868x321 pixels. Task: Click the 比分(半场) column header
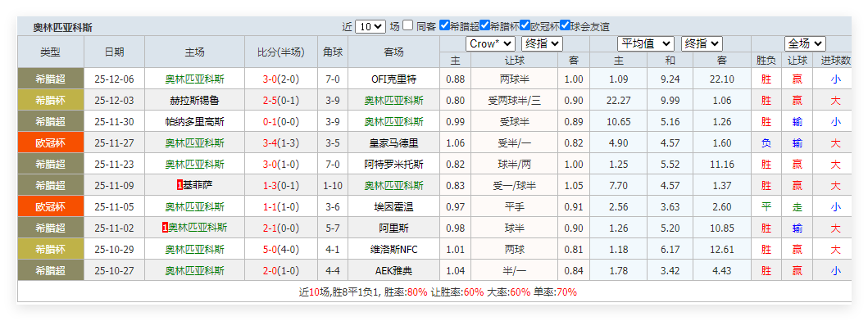tap(280, 52)
